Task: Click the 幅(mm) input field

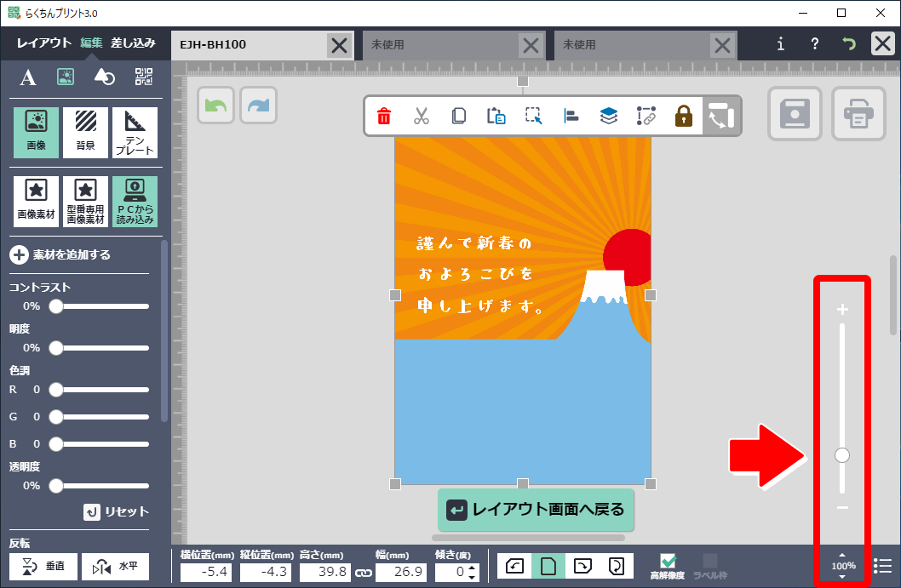Action: pyautogui.click(x=401, y=572)
